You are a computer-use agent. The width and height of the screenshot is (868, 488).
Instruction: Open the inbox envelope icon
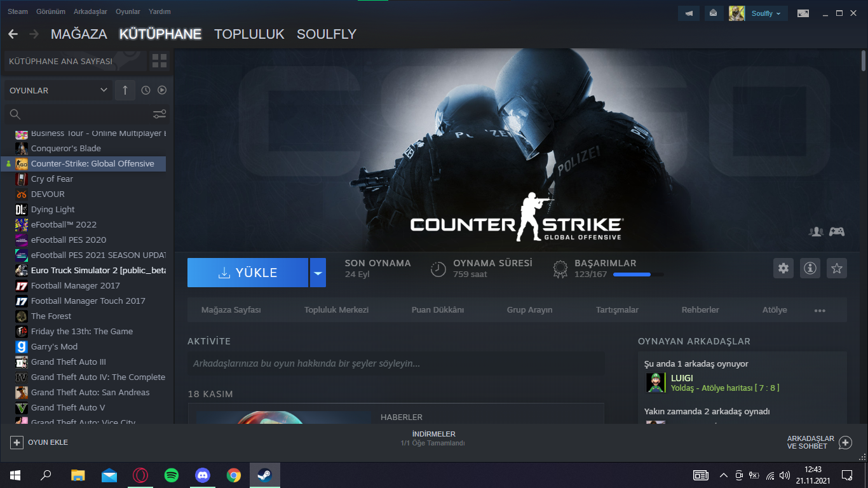point(714,13)
